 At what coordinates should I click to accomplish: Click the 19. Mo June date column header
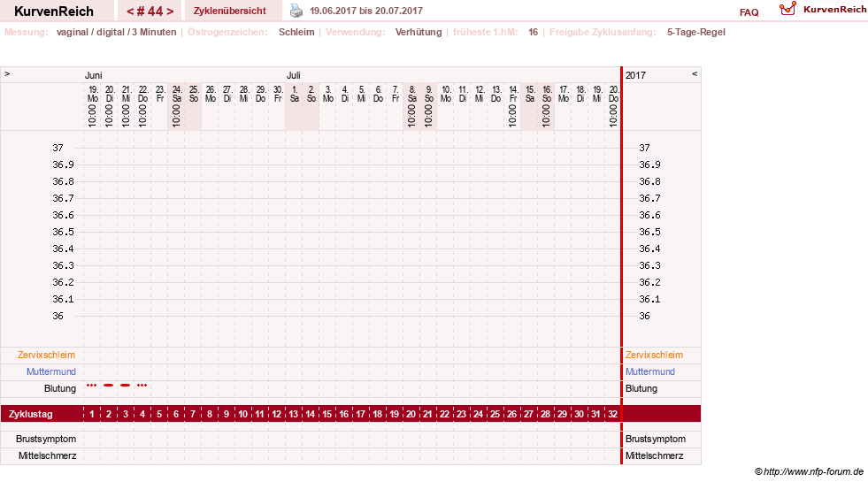tap(92, 106)
